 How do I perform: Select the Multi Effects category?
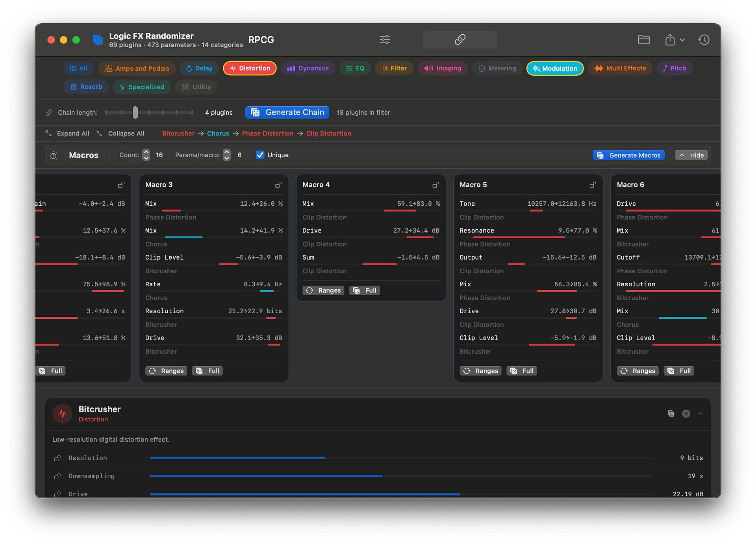[620, 68]
